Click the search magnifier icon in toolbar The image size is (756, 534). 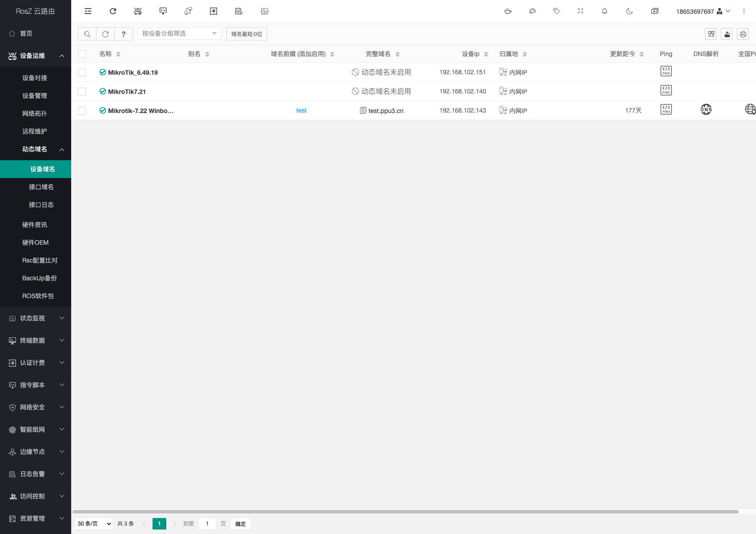click(x=87, y=34)
